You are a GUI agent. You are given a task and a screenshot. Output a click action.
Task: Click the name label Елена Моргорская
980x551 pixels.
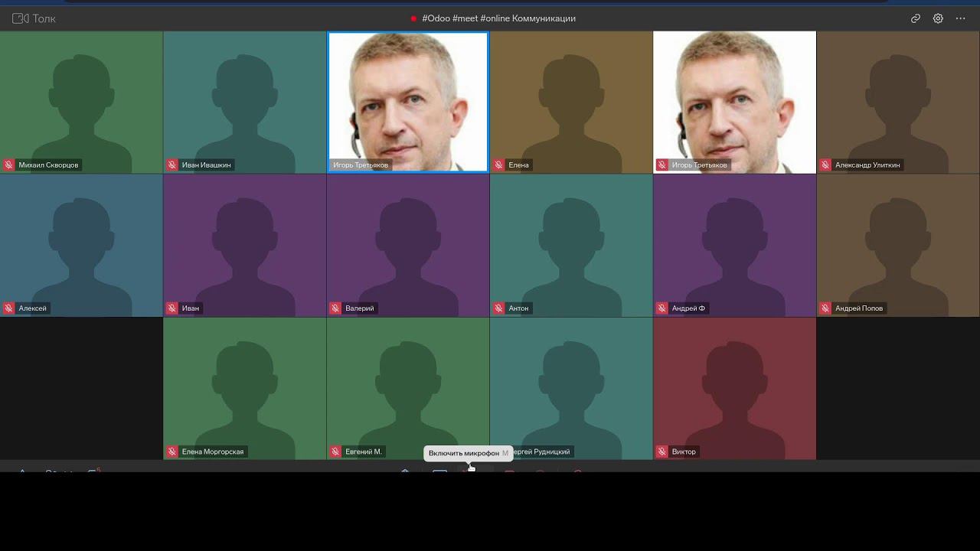point(213,452)
